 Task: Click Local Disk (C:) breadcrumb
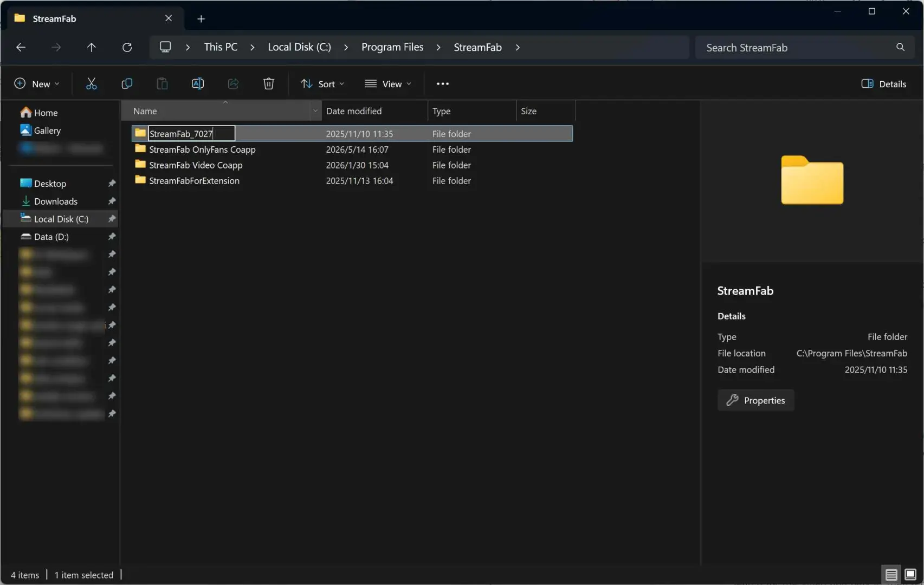coord(299,47)
